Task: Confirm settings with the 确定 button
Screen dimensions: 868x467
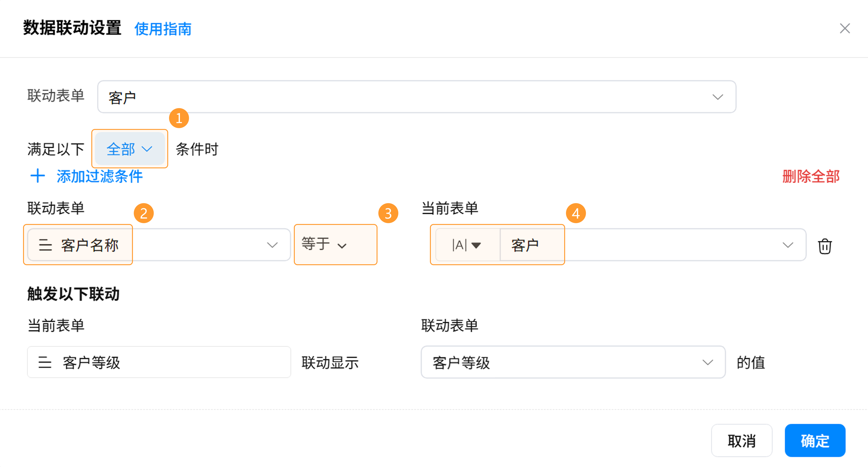Action: pos(814,440)
